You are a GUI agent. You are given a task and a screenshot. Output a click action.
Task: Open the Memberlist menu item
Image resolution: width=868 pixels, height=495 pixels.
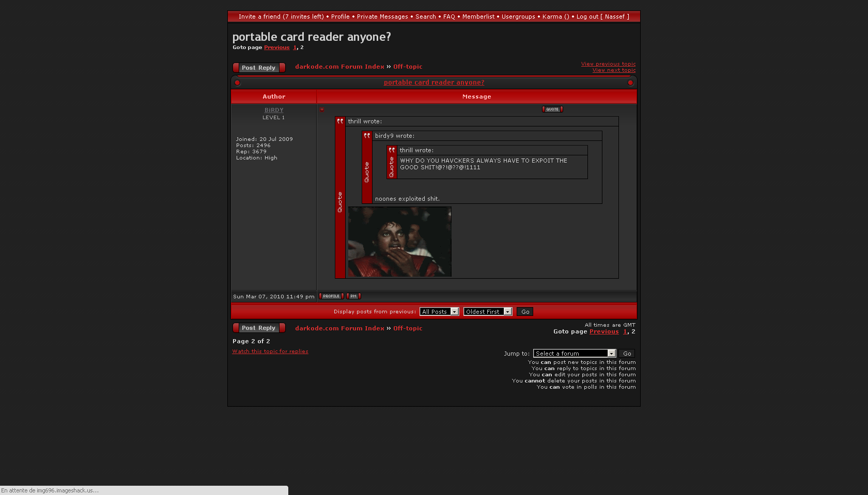tap(478, 17)
